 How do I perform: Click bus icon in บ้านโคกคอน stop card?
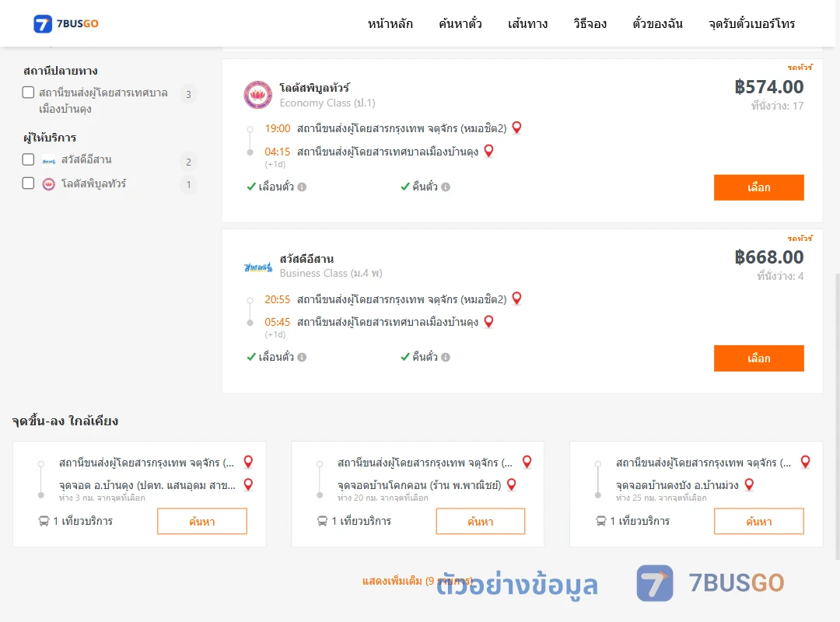pyautogui.click(x=322, y=521)
